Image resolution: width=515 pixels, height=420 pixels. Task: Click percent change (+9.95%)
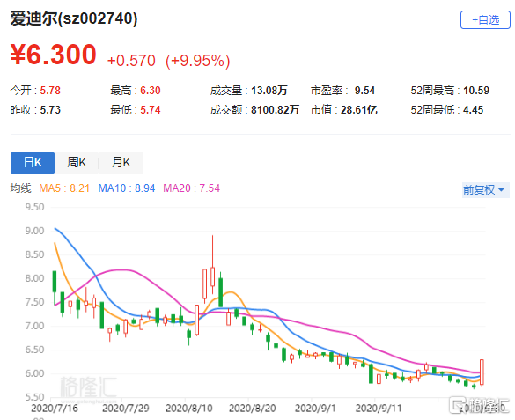pyautogui.click(x=198, y=61)
